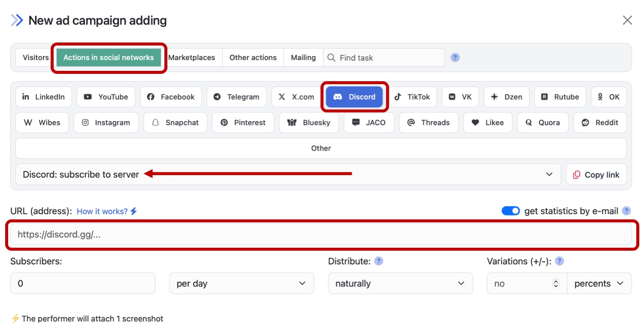
Task: Open the Visitors tab
Action: [x=36, y=58]
